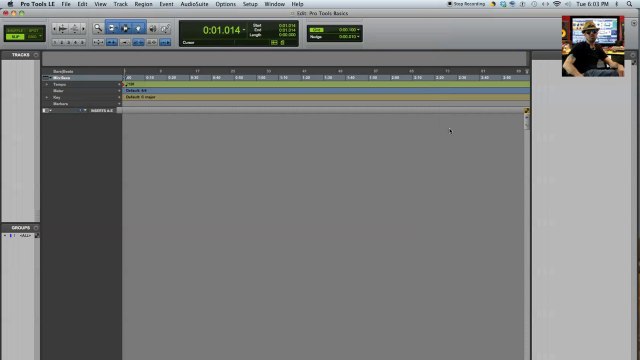
Task: Click the Start selection field
Action: (287, 25)
